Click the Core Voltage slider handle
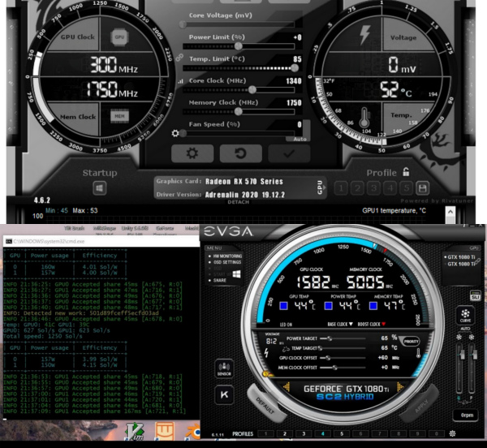This screenshot has width=487, height=448. (183, 24)
